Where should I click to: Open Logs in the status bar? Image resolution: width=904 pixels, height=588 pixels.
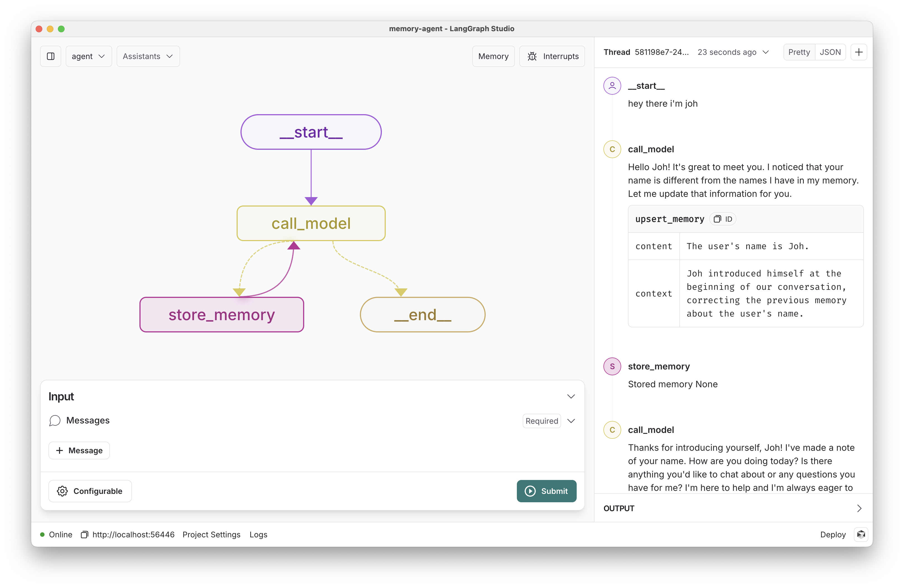point(258,535)
